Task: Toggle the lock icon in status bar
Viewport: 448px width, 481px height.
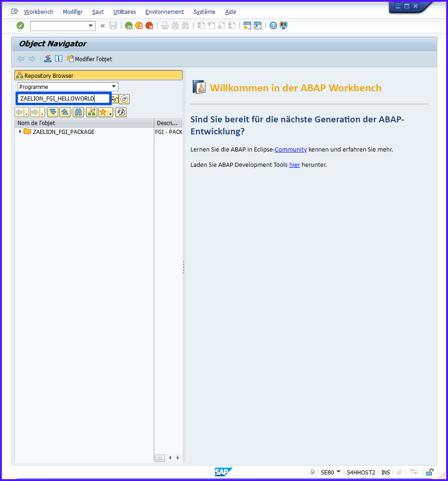Action: (430, 472)
